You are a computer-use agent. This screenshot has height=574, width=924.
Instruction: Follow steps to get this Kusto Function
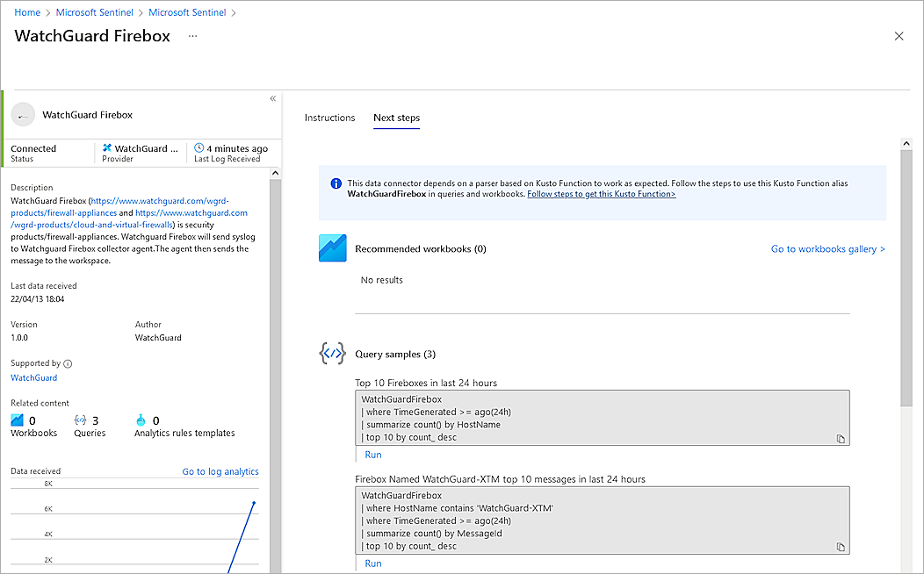[x=601, y=194]
